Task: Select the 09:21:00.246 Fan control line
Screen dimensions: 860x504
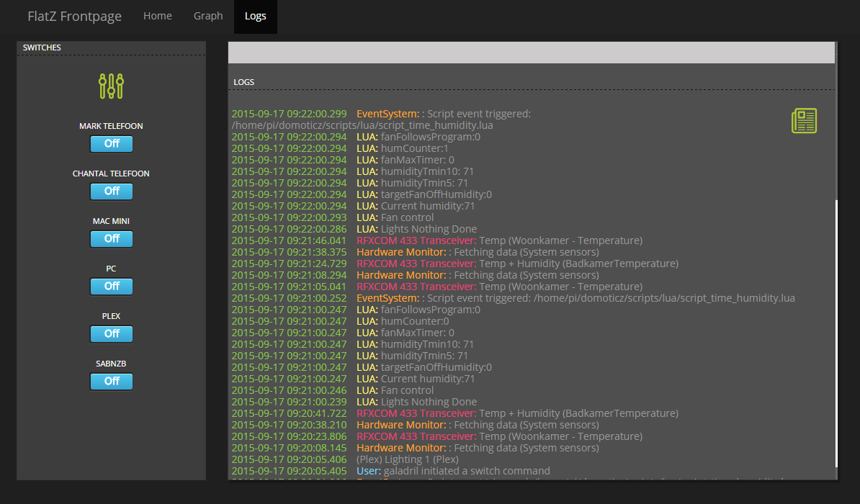Action: (332, 390)
